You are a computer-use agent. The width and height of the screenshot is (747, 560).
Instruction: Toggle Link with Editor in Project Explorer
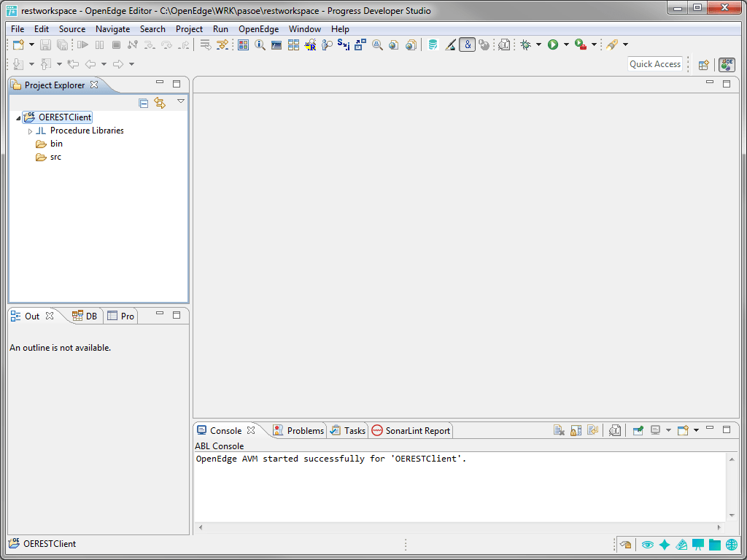click(160, 104)
